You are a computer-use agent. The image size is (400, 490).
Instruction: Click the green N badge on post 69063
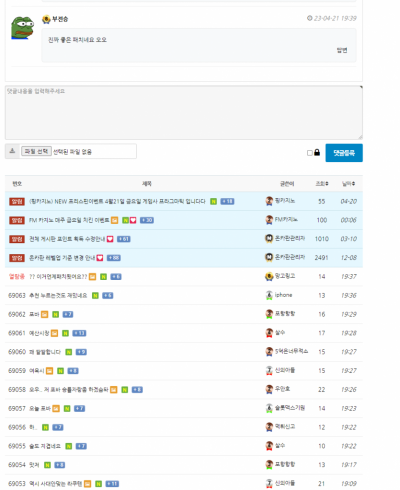pos(95,296)
